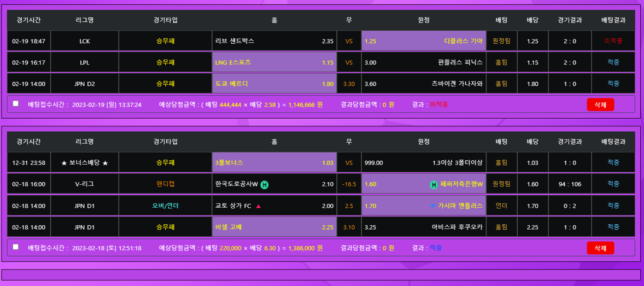Image resolution: width=644 pixels, height=286 pixels.
Task: Select the highlighted 디플러스 기아 away pick
Action: (423, 41)
